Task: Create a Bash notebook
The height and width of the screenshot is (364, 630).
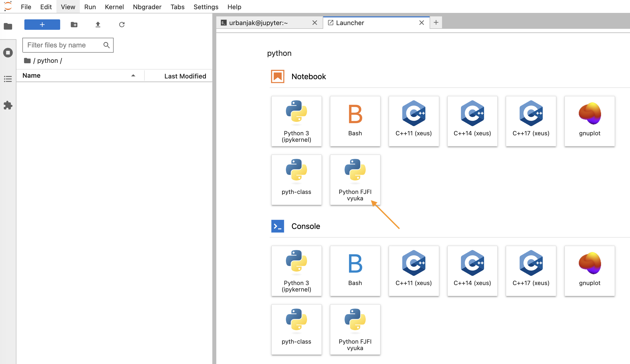Action: [x=355, y=121]
